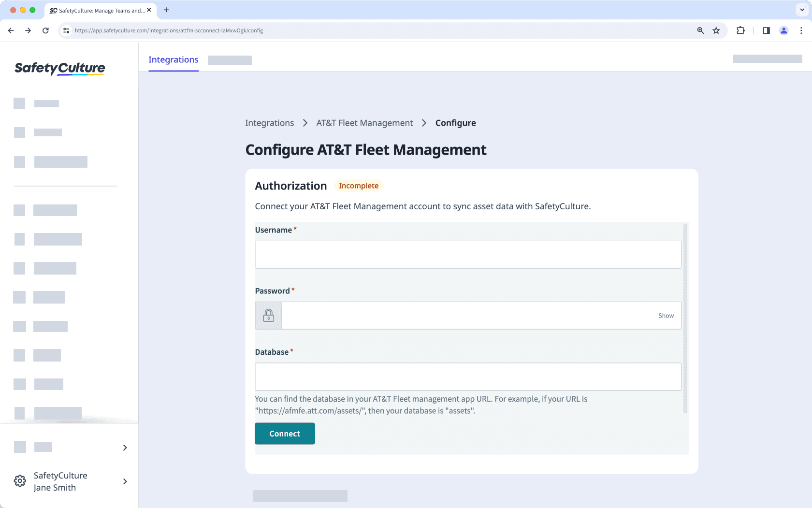Expand the sidebar item above the account section
This screenshot has width=812, height=508.
[125, 447]
